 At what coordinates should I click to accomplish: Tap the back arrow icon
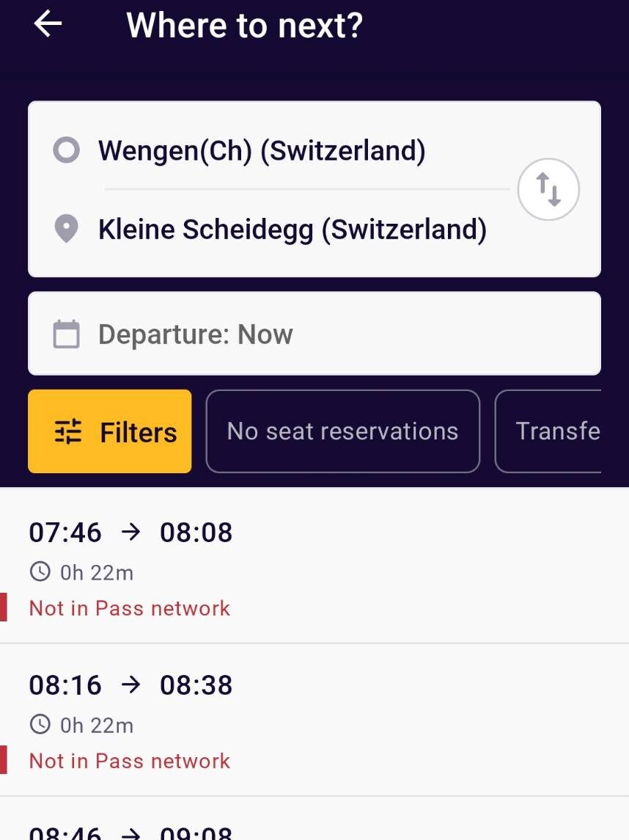coord(48,24)
